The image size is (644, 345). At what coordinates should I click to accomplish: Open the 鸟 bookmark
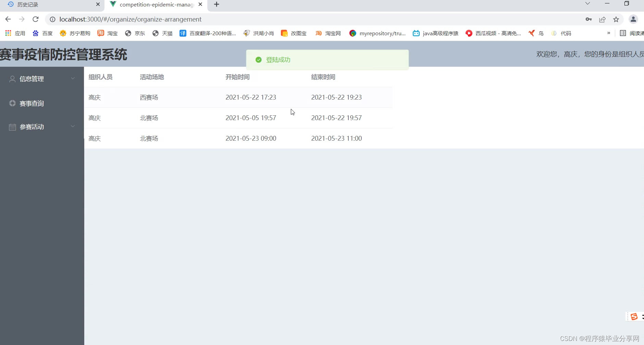[536, 33]
